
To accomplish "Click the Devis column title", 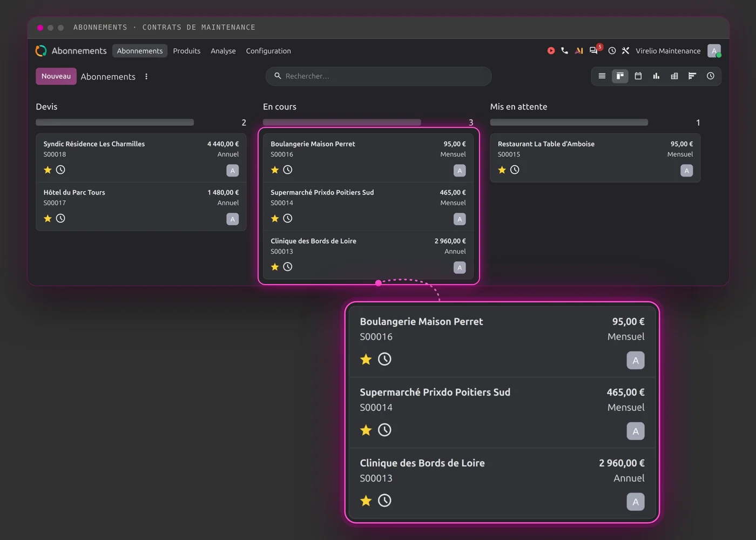I will click(x=46, y=107).
